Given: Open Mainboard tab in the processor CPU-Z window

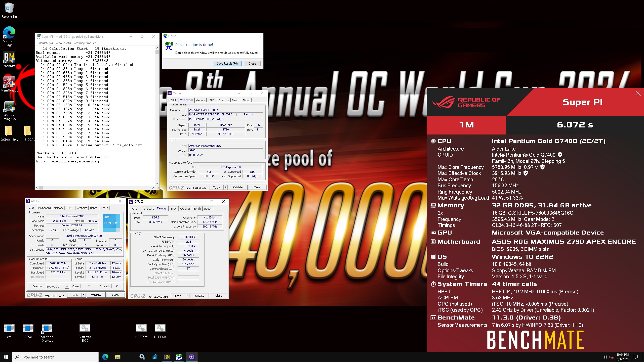Looking at the screenshot, I should [44, 208].
